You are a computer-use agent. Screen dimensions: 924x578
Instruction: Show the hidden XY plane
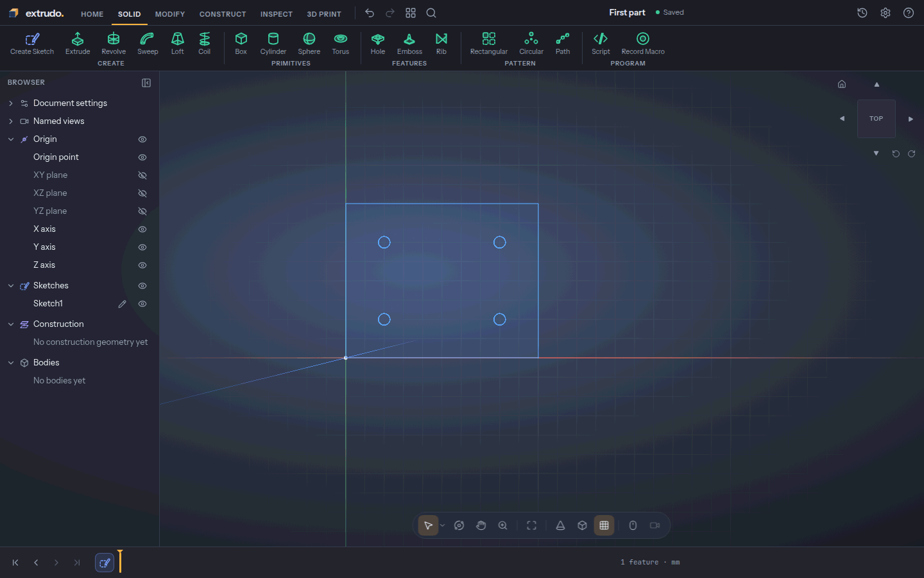pyautogui.click(x=142, y=175)
